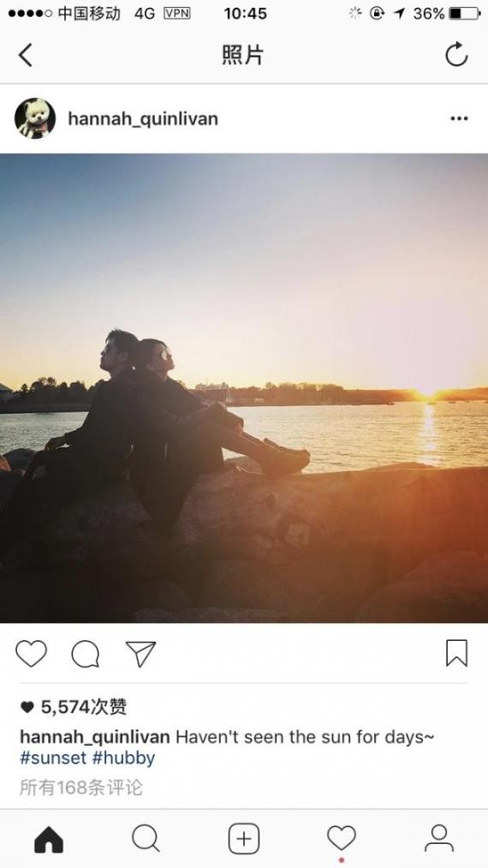Open hannah_quinlivan profile picture
Viewport: 488px width, 868px height.
click(35, 118)
